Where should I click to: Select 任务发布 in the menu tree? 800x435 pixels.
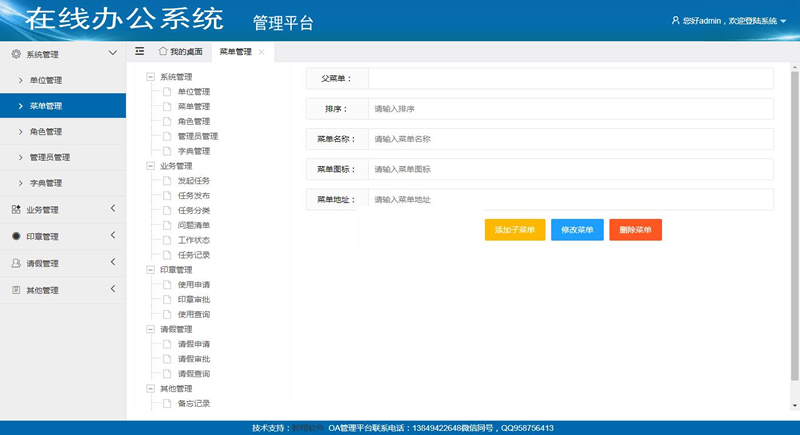pyautogui.click(x=193, y=196)
